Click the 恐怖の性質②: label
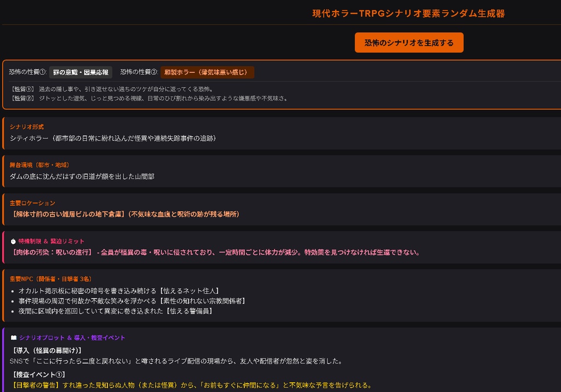This screenshot has width=561, height=392. [x=139, y=72]
